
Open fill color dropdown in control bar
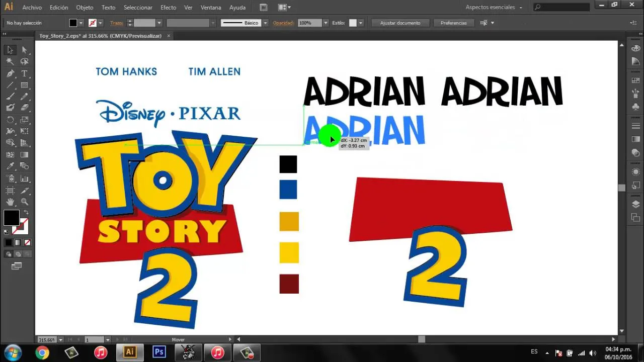click(80, 23)
